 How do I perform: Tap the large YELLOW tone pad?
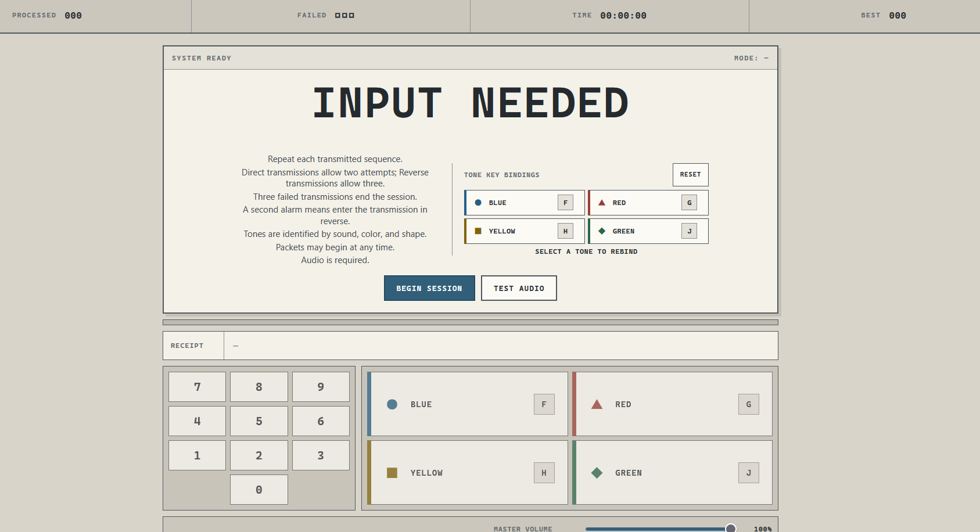[x=468, y=473]
